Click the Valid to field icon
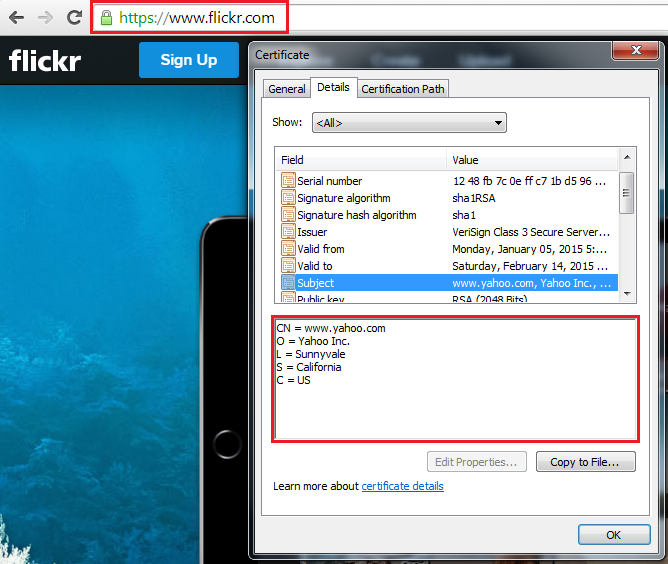The image size is (668, 564). [288, 266]
